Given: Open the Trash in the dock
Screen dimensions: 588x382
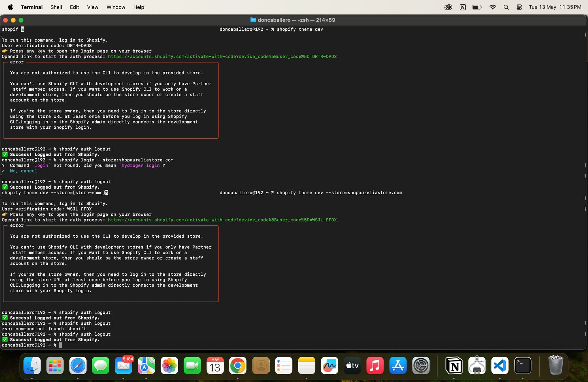Looking at the screenshot, I should point(555,365).
